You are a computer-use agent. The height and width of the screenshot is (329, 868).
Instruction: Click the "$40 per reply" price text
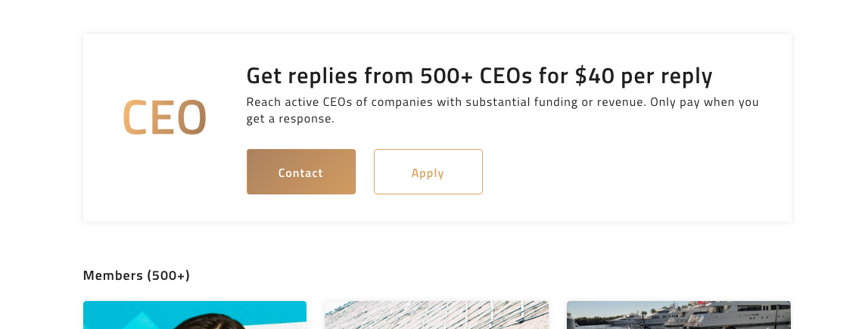point(643,76)
